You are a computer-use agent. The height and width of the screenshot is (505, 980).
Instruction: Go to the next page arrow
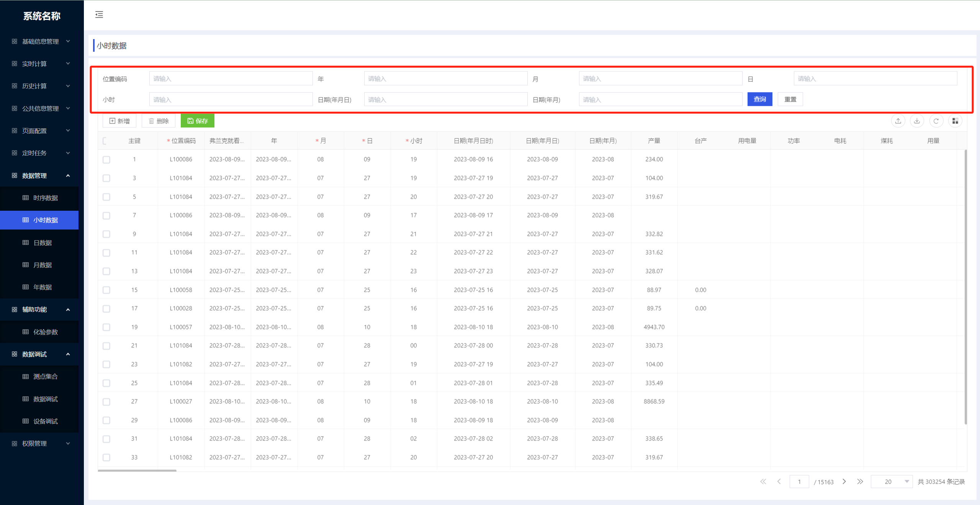tap(844, 482)
